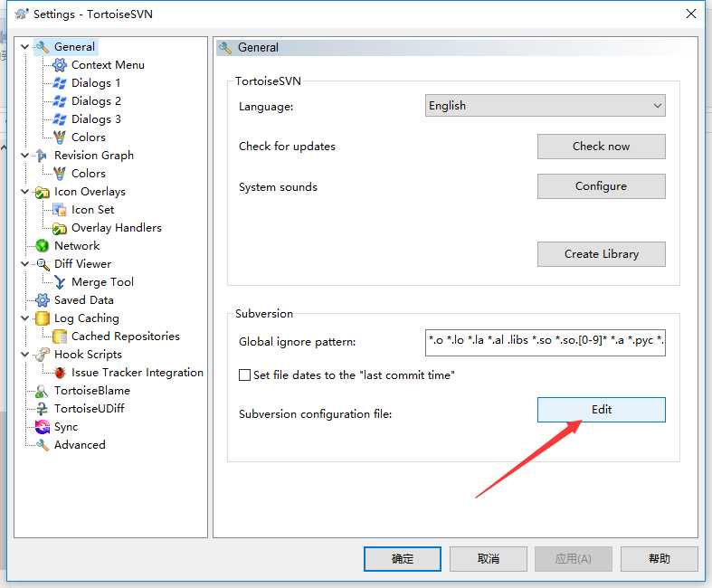Collapse the Log Caching tree node
Image resolution: width=712 pixels, height=588 pixels.
tap(25, 318)
